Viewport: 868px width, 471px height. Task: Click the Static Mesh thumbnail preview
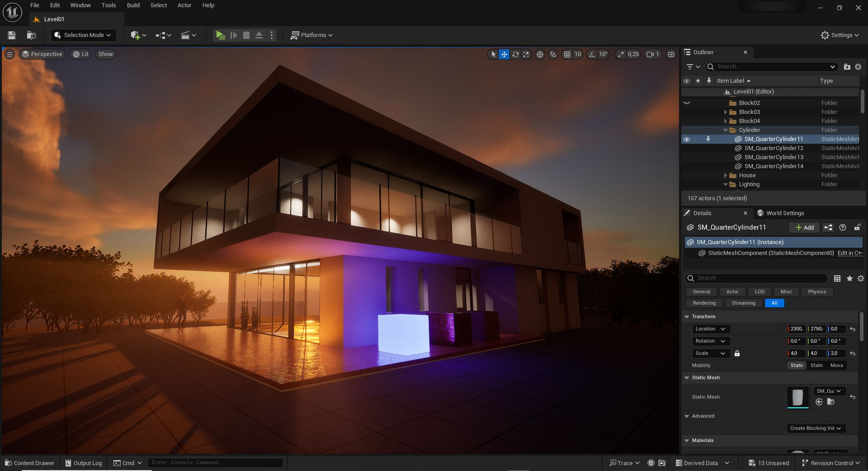point(797,397)
